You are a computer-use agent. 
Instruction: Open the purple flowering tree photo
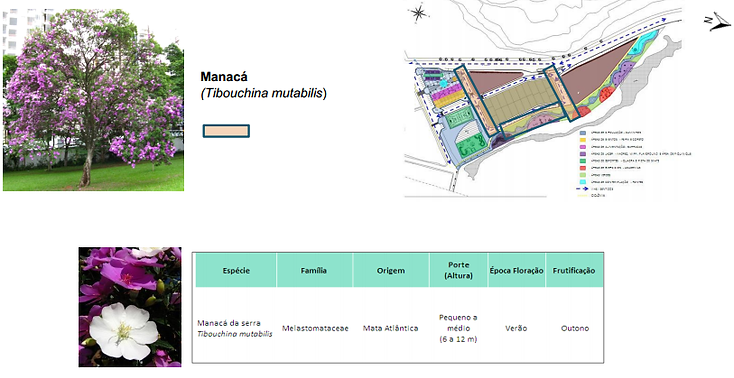[93, 100]
